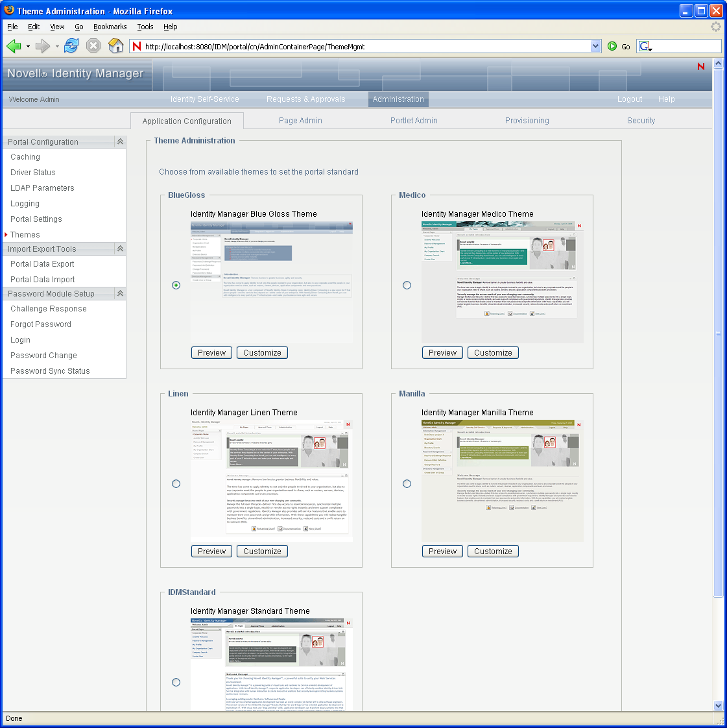Customize the BlueGloss theme
The width and height of the screenshot is (727, 728).
[262, 352]
